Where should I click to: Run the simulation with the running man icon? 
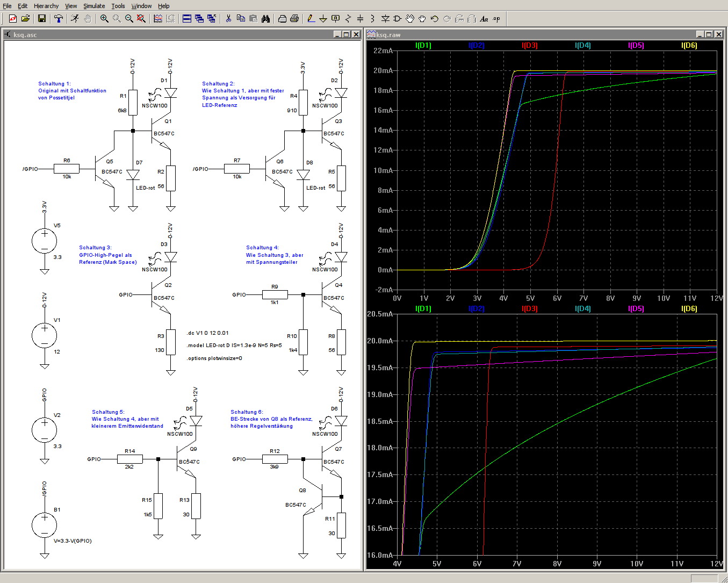[75, 19]
